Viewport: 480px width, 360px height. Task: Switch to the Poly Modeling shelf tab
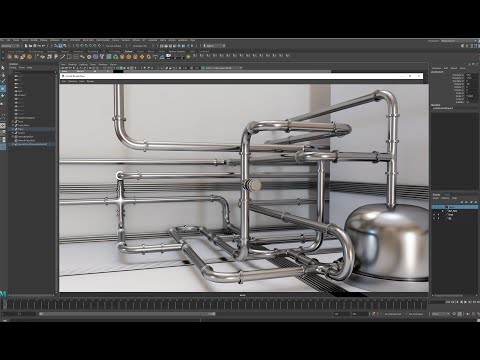pos(36,51)
